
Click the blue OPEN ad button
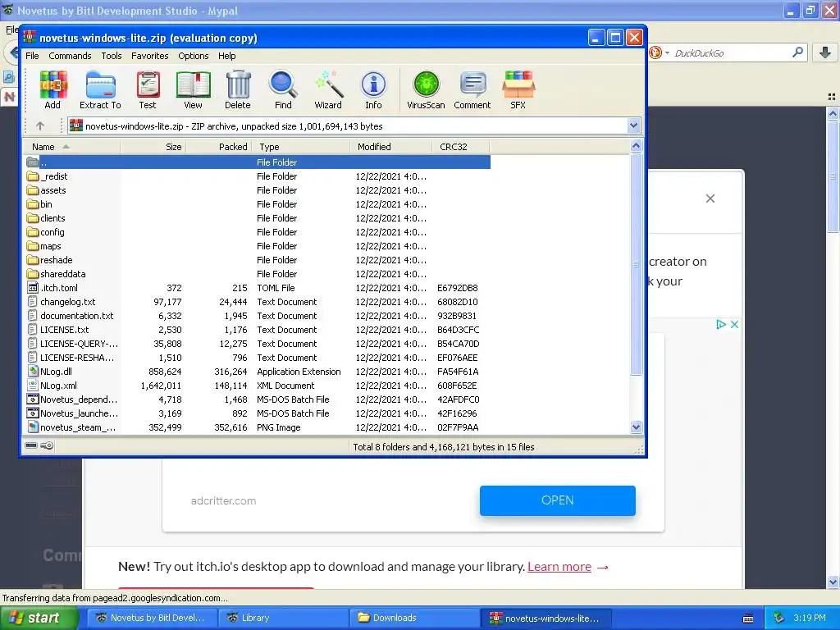tap(558, 500)
